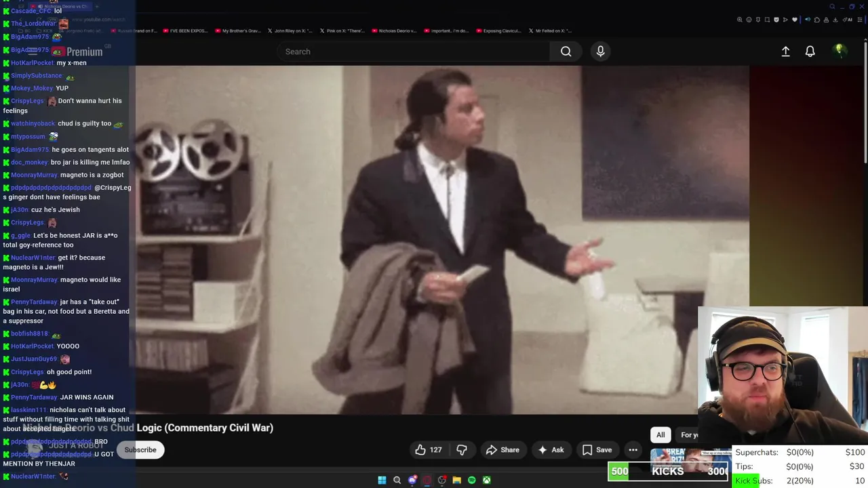
Task: Click chat username 'doc_monkey'
Action: 29,162
